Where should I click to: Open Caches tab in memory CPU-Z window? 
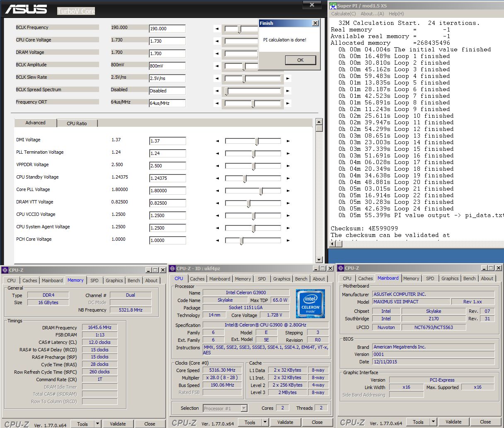click(x=30, y=280)
